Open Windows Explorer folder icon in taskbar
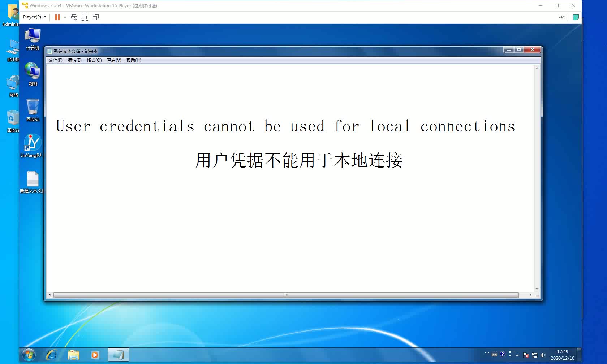Image resolution: width=607 pixels, height=364 pixels. click(x=74, y=355)
